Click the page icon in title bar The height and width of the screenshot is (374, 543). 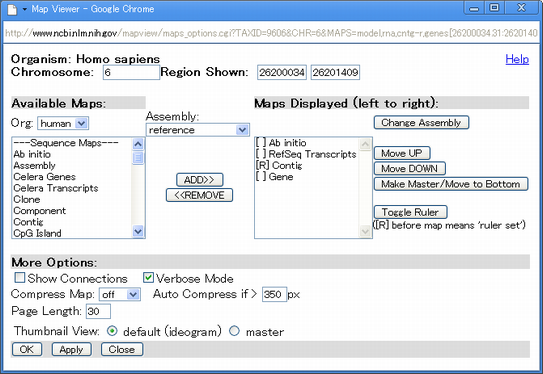(12, 9)
